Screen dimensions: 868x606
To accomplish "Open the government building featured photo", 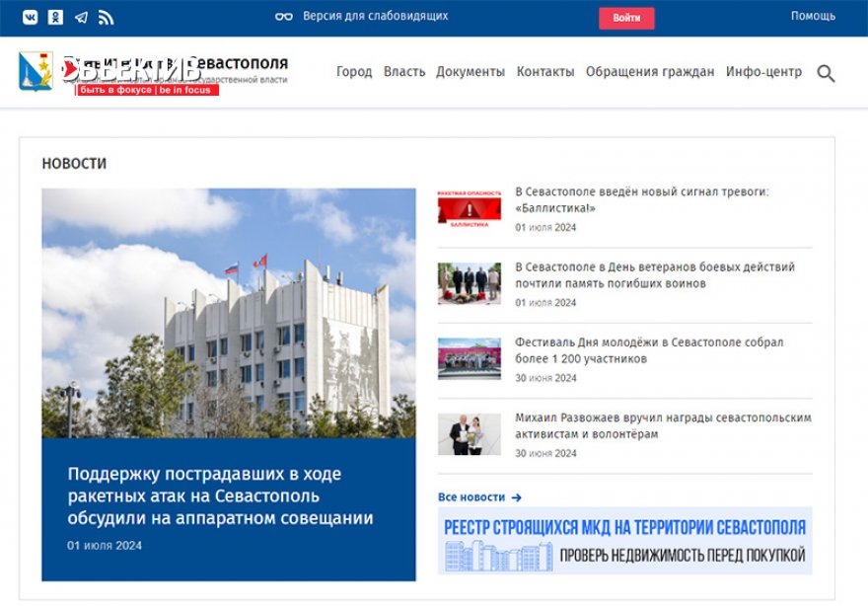I will click(229, 313).
